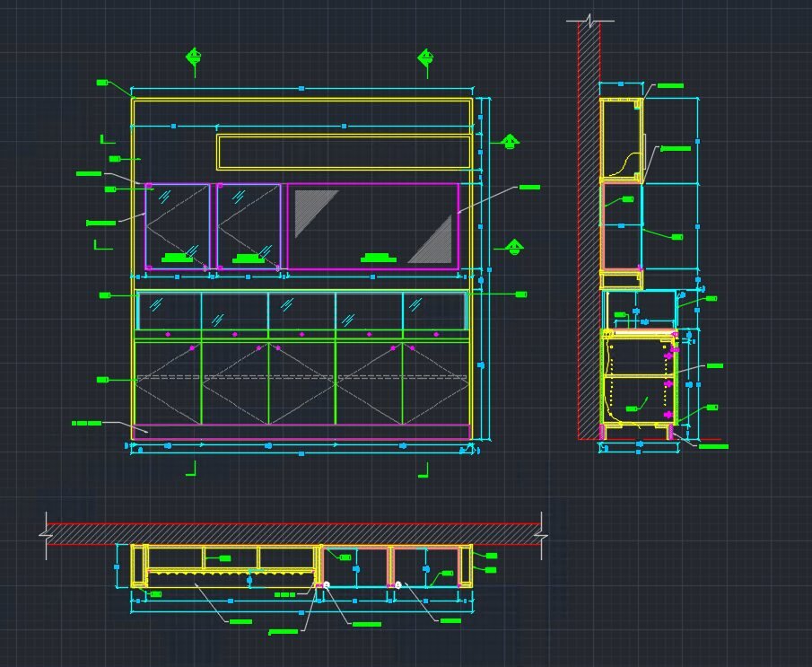The height and width of the screenshot is (667, 812).
Task: Click the right section cut marker below elevation
Action: coord(424,470)
